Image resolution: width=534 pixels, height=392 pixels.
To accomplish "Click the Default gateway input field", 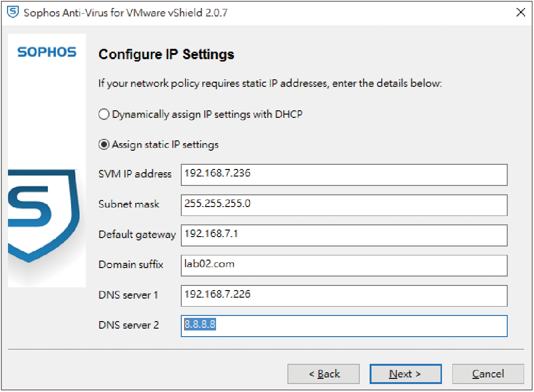I will (344, 235).
